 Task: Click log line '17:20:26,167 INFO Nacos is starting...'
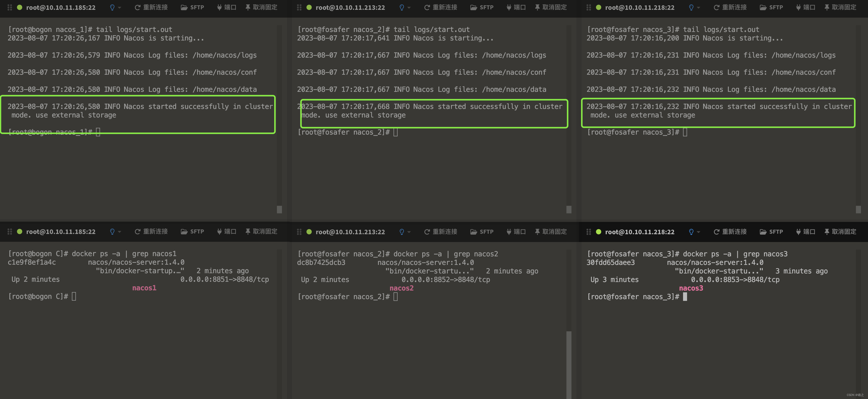point(128,38)
